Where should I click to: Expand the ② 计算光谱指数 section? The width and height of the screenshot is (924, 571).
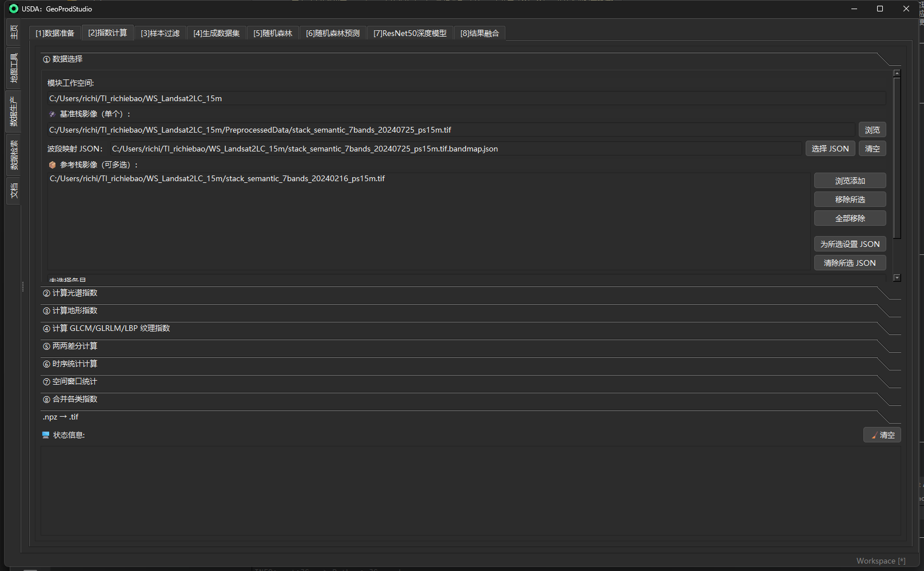coord(75,293)
